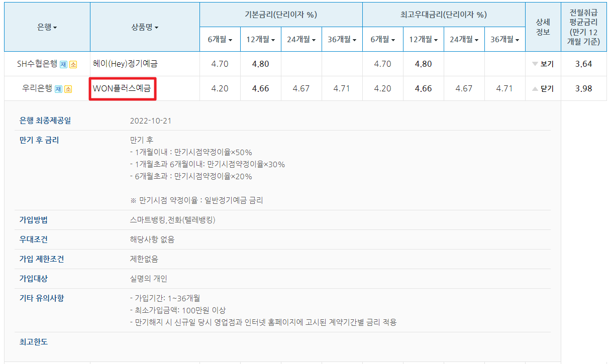Click the 재 badge beside 우리은행
Viewport: 610px width, 364px height.
57,88
